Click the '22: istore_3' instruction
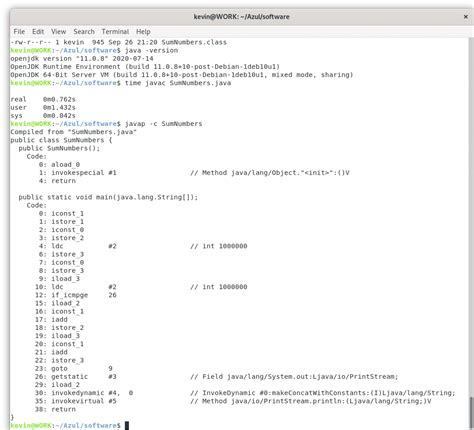 [59, 360]
